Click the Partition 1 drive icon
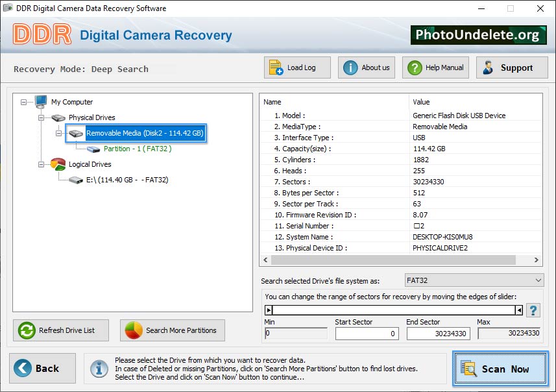 pos(93,149)
